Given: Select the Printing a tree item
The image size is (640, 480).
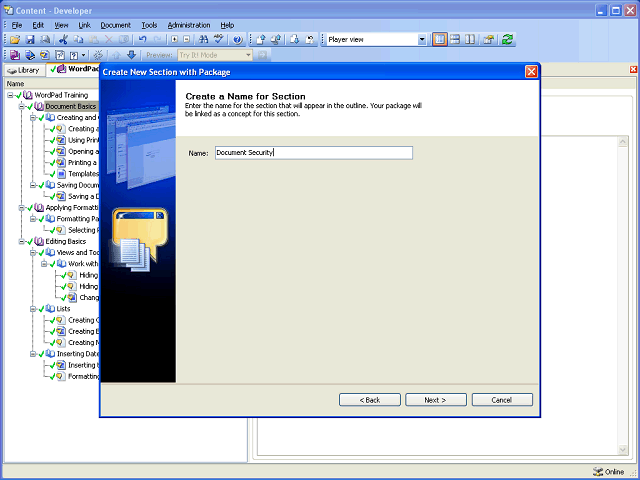Looking at the screenshot, I should pyautogui.click(x=82, y=163).
